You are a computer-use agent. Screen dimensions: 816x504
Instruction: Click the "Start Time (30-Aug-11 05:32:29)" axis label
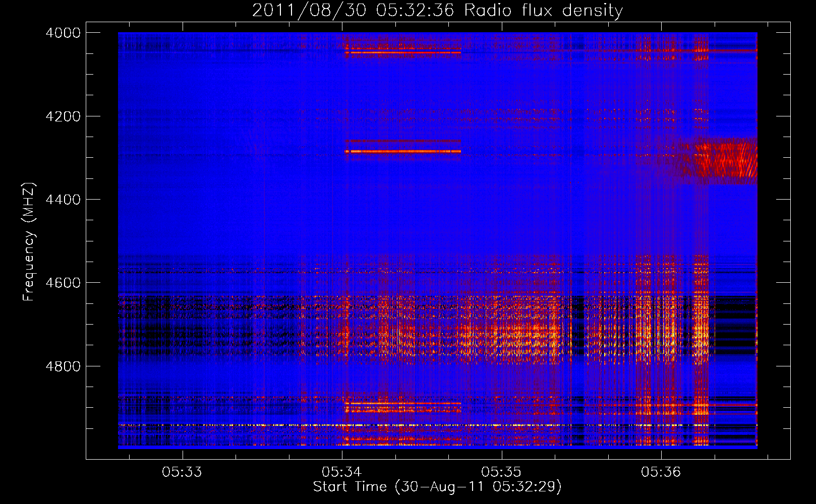coord(437,487)
